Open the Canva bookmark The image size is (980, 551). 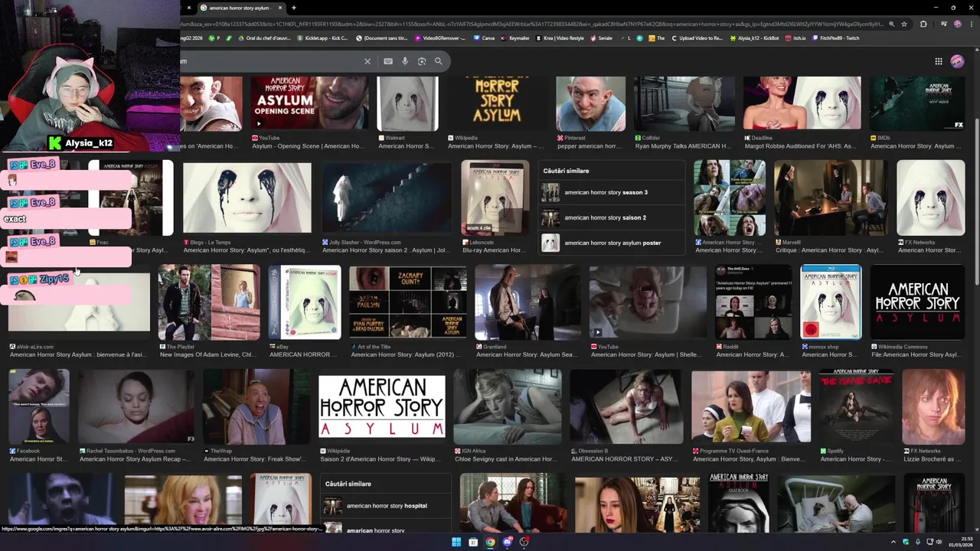(x=485, y=37)
